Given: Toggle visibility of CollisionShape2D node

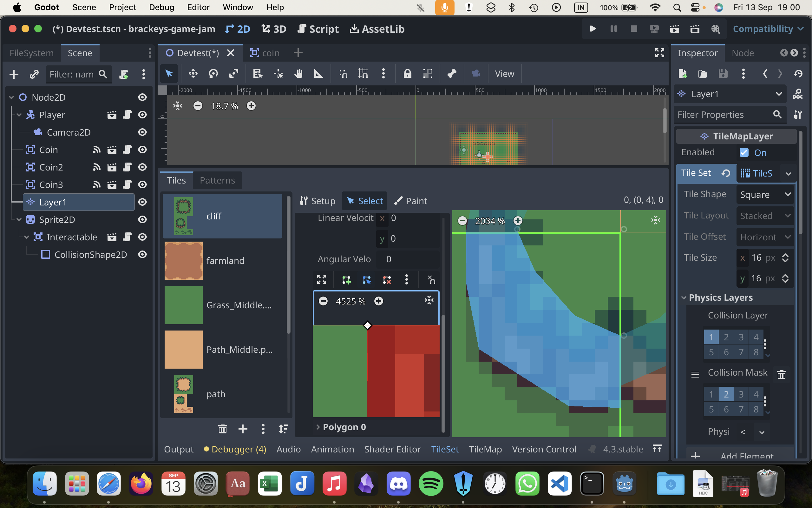Looking at the screenshot, I should 142,255.
